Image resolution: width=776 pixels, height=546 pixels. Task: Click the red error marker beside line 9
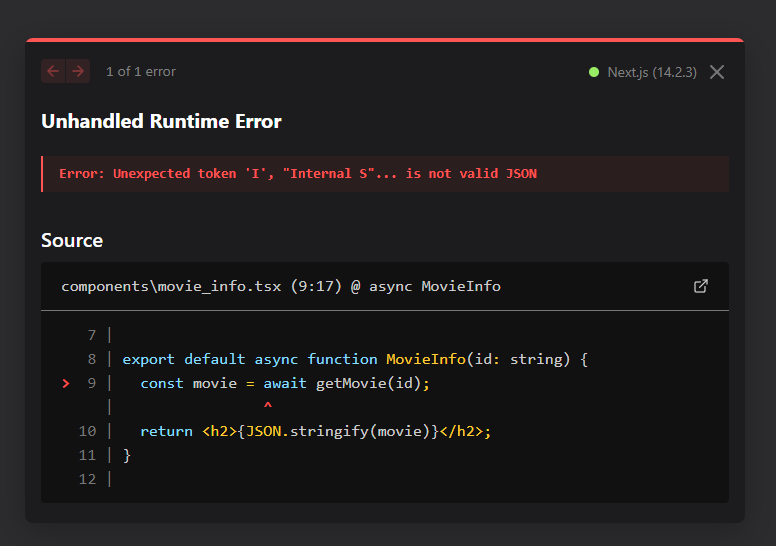click(x=66, y=384)
